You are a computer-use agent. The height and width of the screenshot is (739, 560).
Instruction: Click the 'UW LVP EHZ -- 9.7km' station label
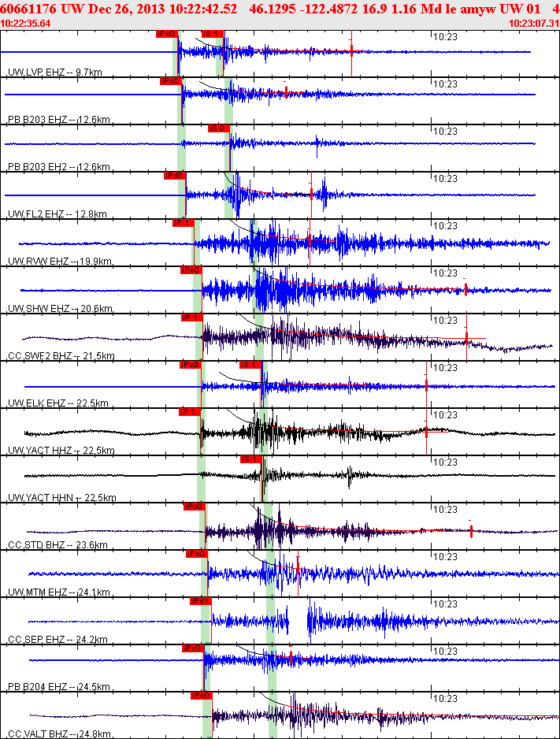point(55,72)
